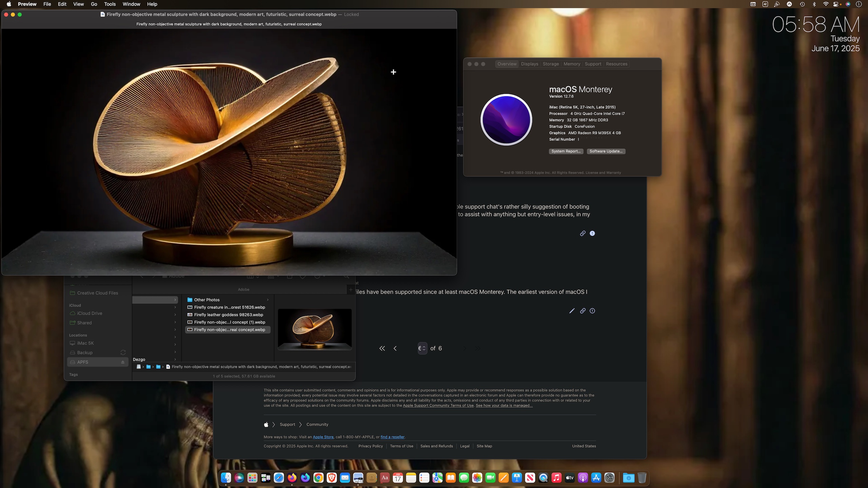Open the page number stepper dropdown

pyautogui.click(x=422, y=348)
